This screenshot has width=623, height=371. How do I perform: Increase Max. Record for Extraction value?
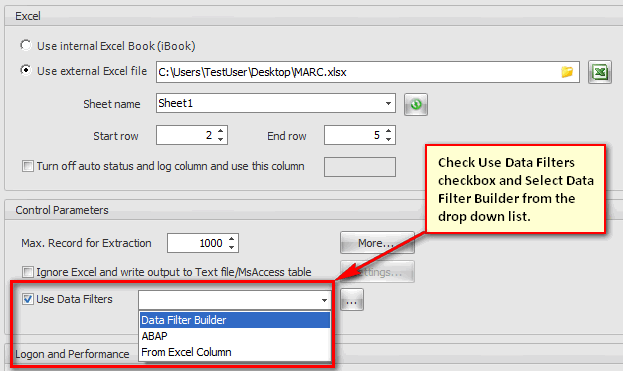click(232, 239)
